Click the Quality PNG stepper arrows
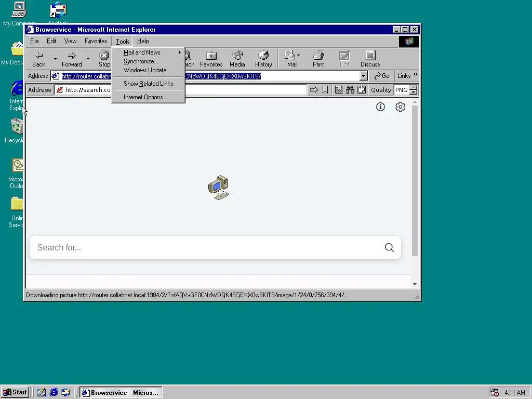This screenshot has width=532, height=399. tap(413, 90)
